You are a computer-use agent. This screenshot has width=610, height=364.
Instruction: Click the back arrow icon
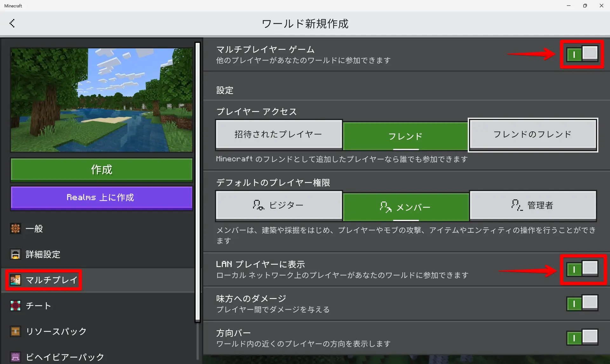tap(12, 23)
